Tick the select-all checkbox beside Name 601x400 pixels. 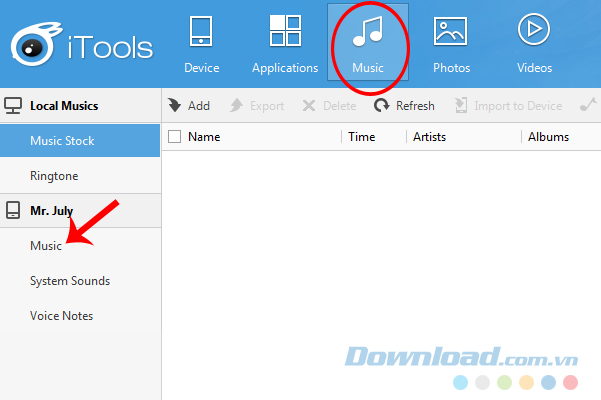(174, 136)
